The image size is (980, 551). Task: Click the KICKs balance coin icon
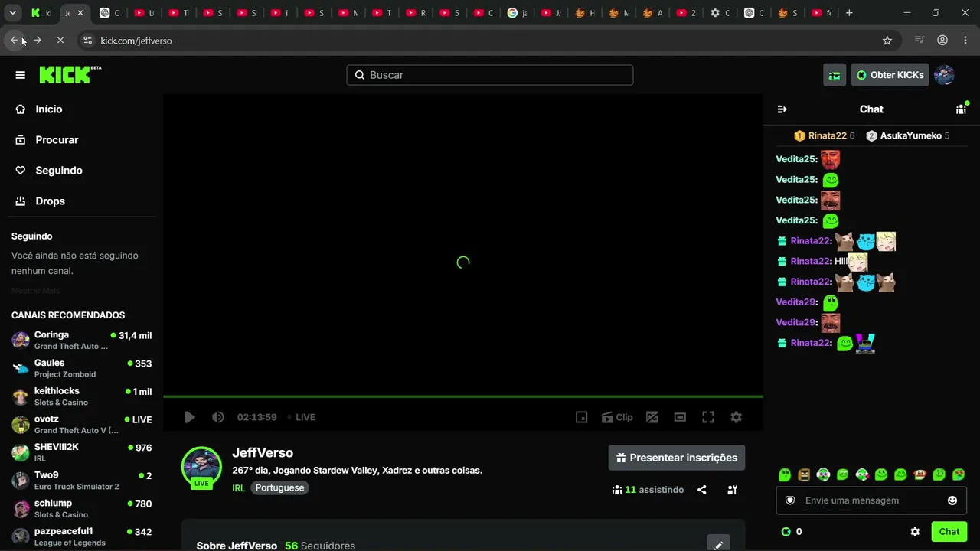coord(786,532)
